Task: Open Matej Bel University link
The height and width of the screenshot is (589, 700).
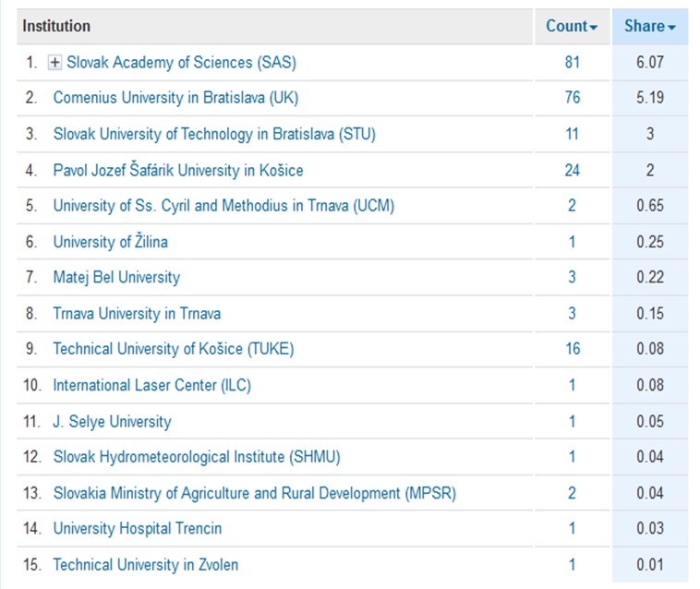Action: [x=116, y=277]
